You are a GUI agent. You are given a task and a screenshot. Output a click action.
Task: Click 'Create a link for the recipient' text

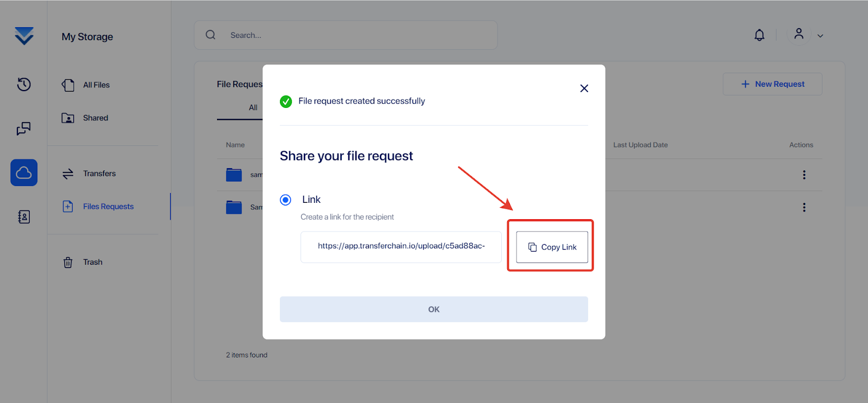pos(347,217)
